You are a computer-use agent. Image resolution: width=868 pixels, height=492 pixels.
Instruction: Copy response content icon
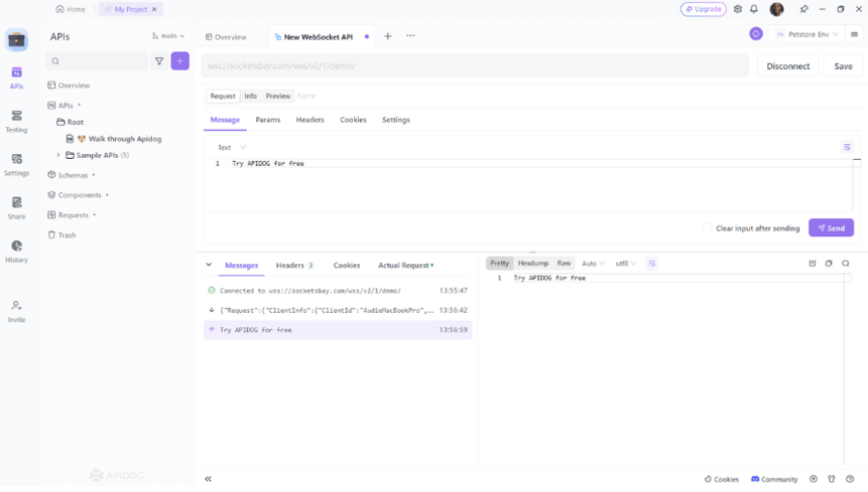[828, 263]
